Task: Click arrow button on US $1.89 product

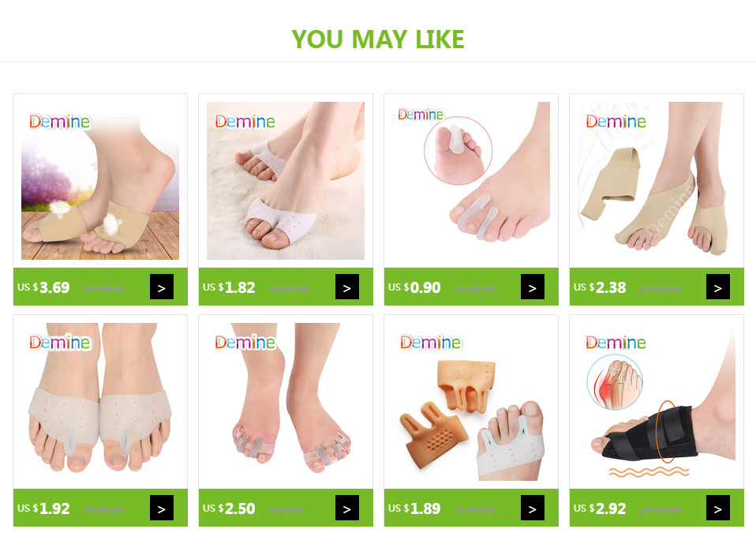Action: pos(533,508)
